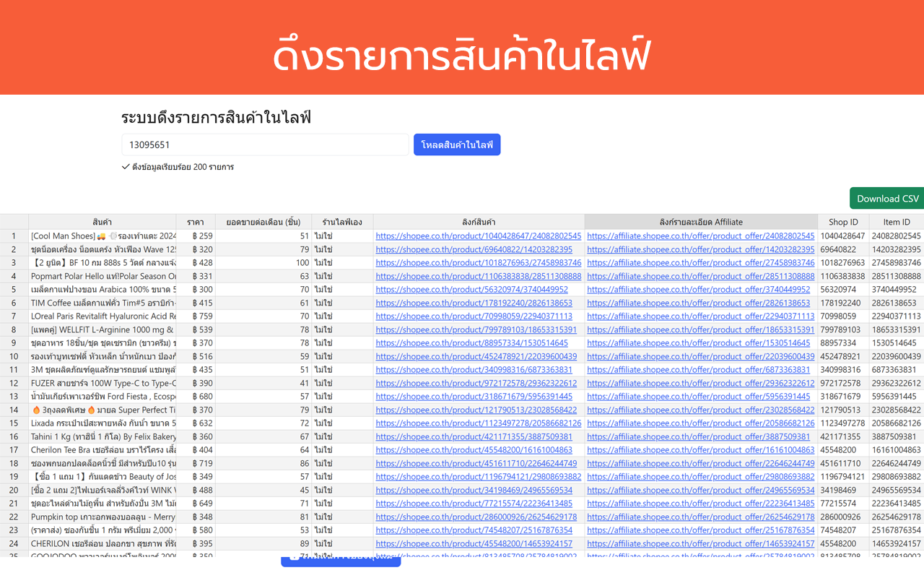This screenshot has width=924, height=578.
Task: Click the สินค้า column header
Action: [102, 222]
